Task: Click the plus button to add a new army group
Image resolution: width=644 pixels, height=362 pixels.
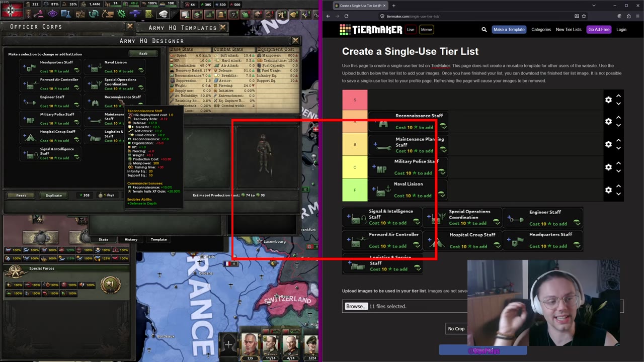Action: tap(228, 345)
